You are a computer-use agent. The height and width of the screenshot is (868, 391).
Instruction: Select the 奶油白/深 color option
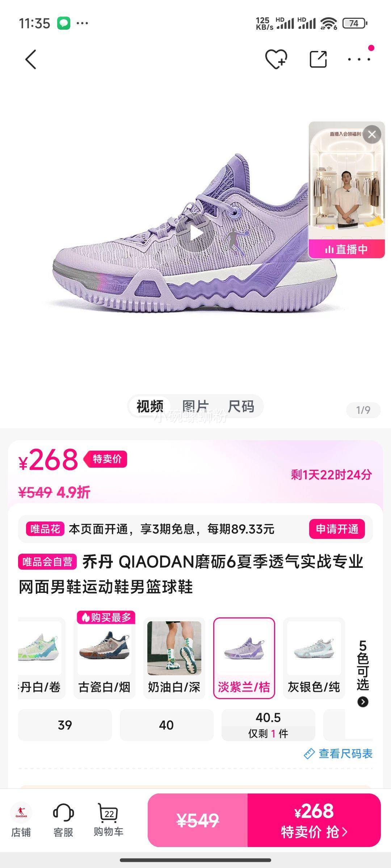point(174,658)
